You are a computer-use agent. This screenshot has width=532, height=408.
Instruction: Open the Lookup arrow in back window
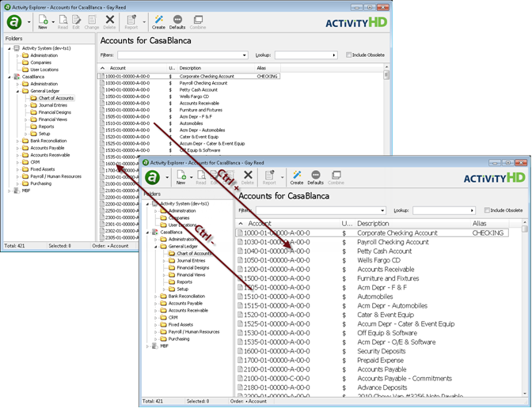[x=334, y=55]
